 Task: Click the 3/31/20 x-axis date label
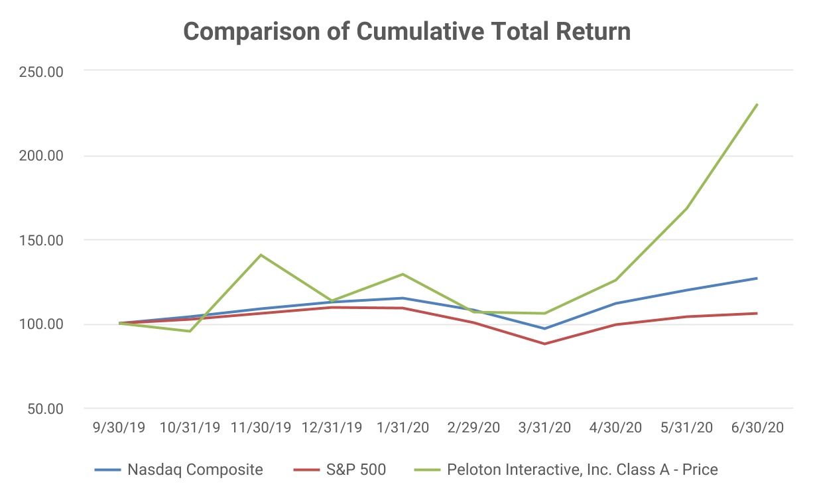(544, 428)
